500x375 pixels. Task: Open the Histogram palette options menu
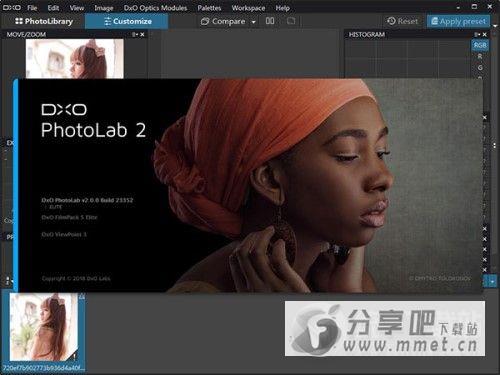pyautogui.click(x=477, y=34)
